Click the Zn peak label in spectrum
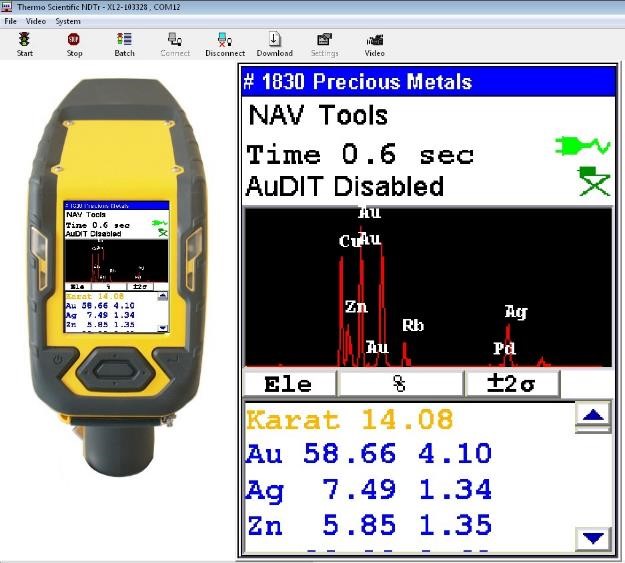The height and width of the screenshot is (563, 625). point(356,307)
